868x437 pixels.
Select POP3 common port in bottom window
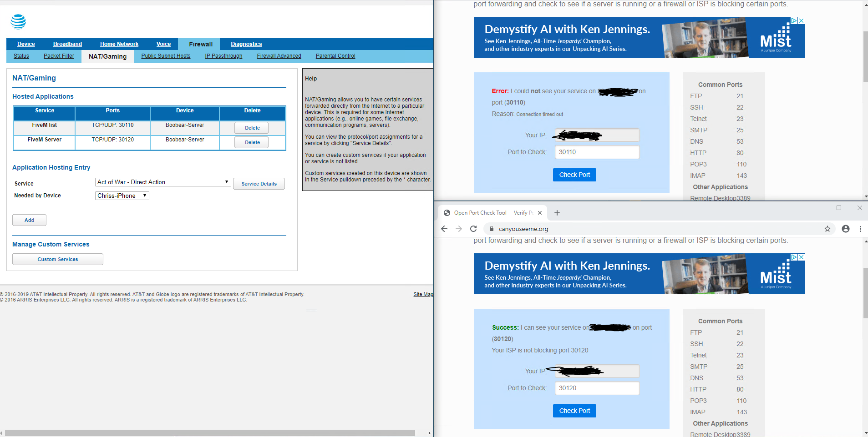698,401
